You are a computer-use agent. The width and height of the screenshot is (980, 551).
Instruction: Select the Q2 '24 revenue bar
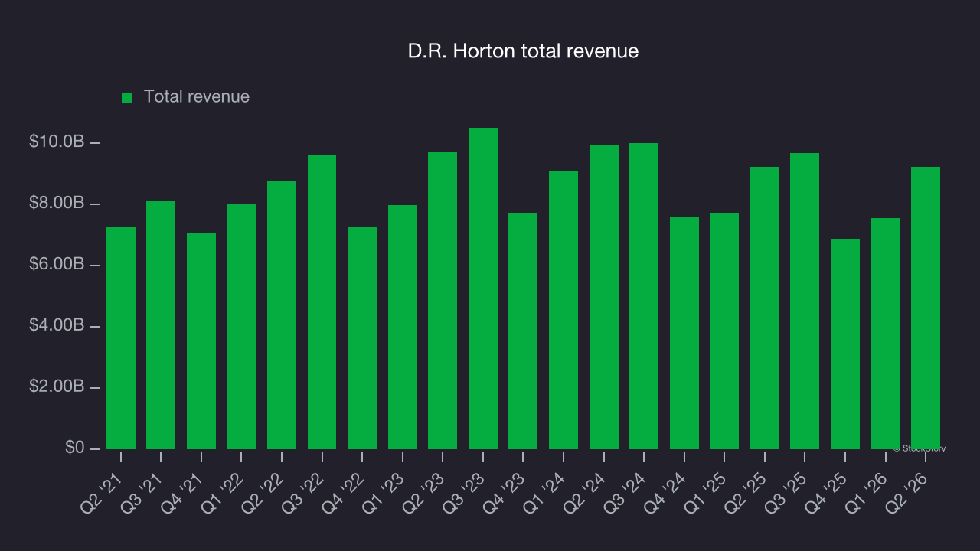tap(604, 297)
